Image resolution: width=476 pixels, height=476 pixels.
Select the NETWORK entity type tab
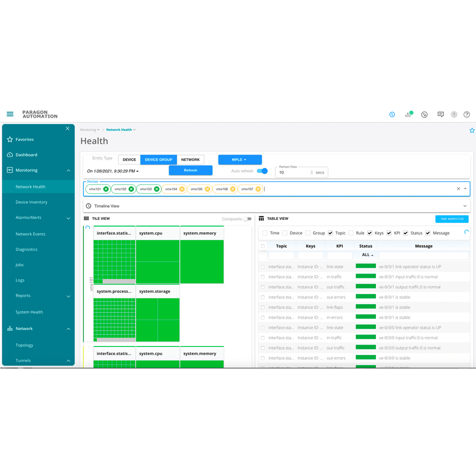190,159
